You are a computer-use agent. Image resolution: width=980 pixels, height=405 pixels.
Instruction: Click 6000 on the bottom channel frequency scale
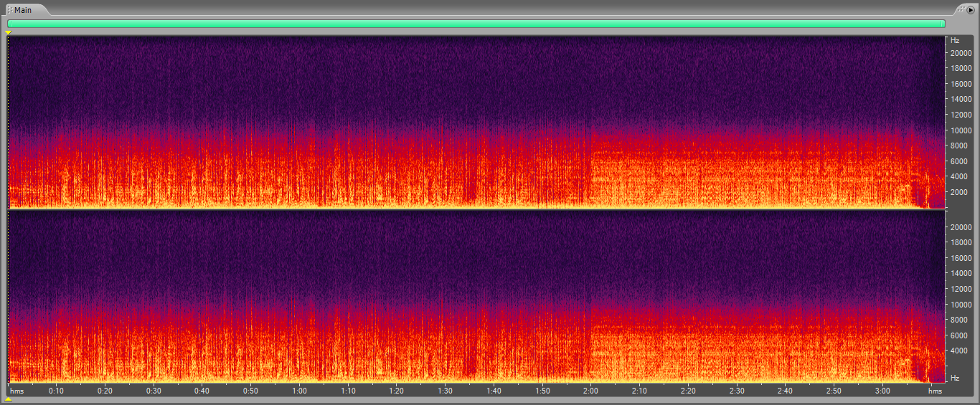point(961,335)
